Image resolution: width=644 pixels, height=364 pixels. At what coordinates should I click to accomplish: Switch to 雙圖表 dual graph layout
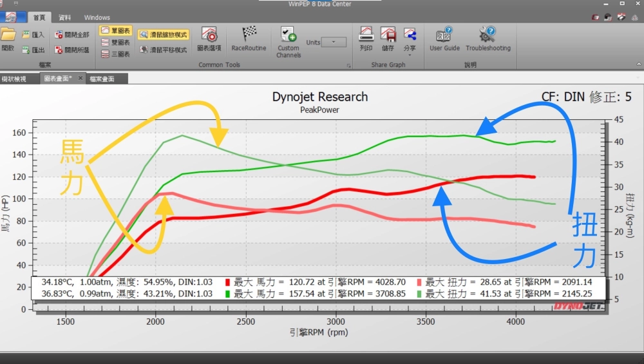(116, 43)
